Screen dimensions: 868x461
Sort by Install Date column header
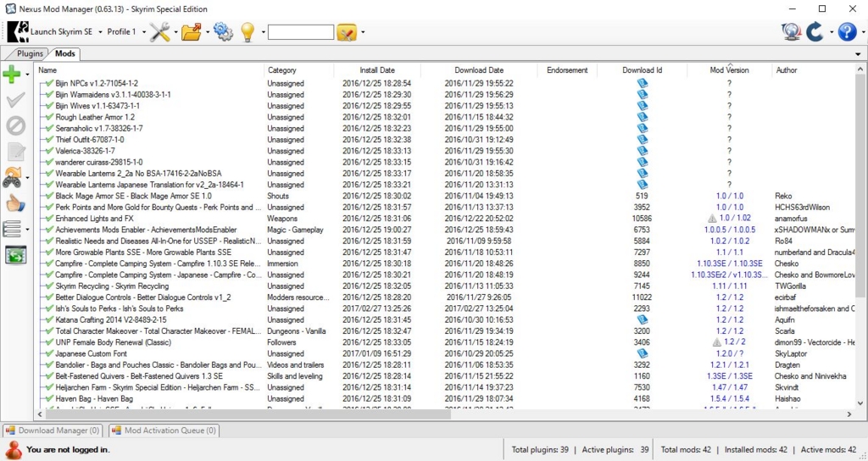[377, 70]
